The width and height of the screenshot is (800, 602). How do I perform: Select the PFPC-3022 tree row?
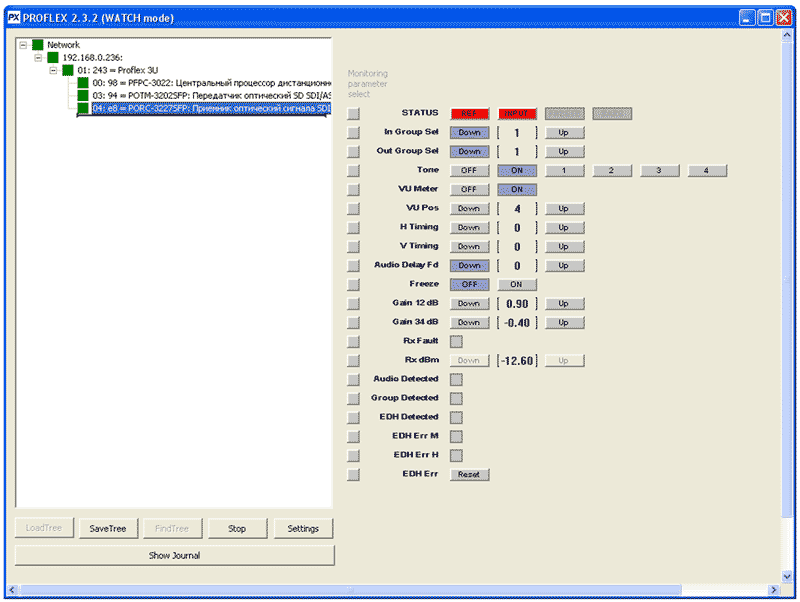tap(211, 83)
